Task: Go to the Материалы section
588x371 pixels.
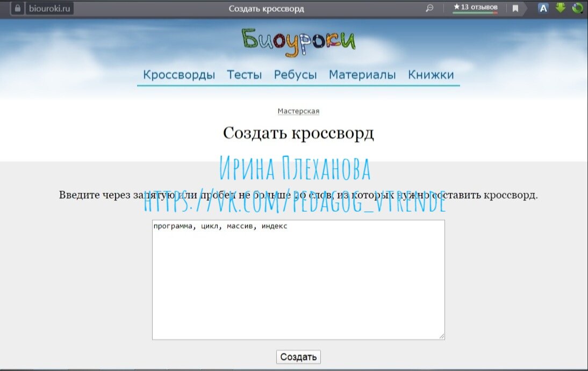Action: (362, 75)
